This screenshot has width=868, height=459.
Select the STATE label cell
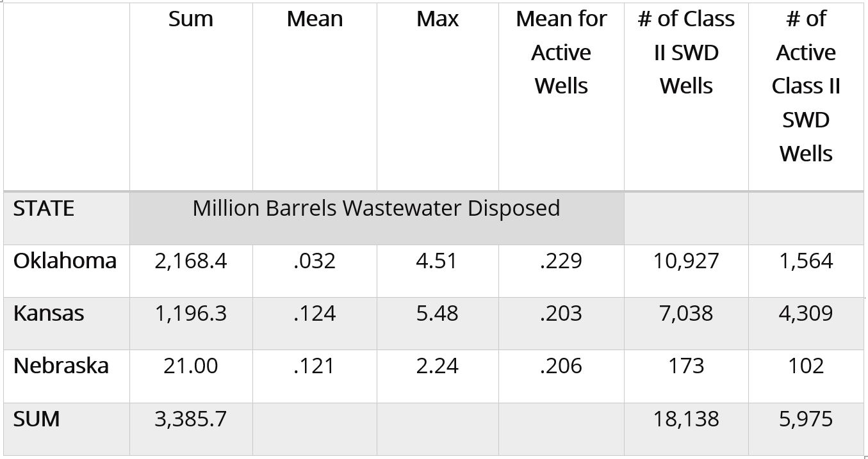44,209
